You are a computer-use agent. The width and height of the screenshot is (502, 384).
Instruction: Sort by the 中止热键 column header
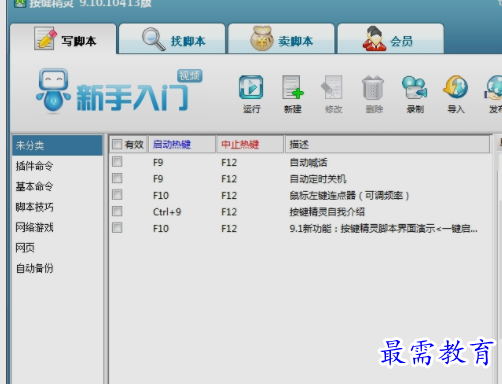(x=250, y=144)
